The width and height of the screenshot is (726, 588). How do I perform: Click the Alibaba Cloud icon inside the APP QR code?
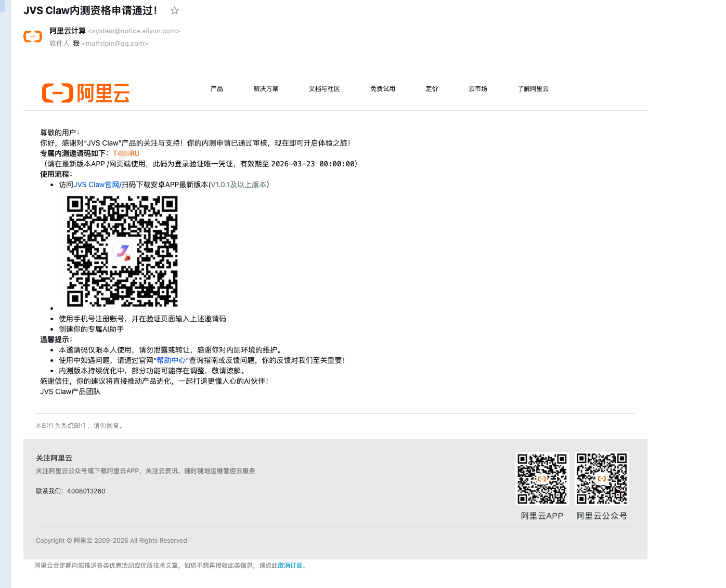click(542, 478)
